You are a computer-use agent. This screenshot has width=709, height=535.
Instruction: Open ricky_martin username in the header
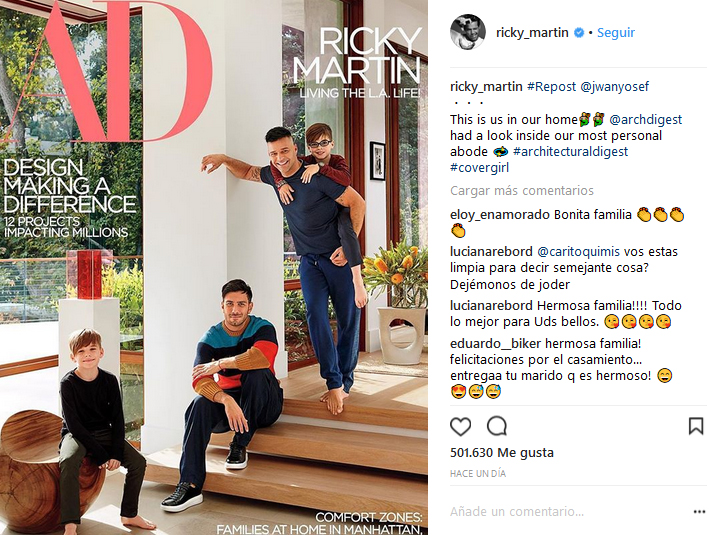click(532, 33)
